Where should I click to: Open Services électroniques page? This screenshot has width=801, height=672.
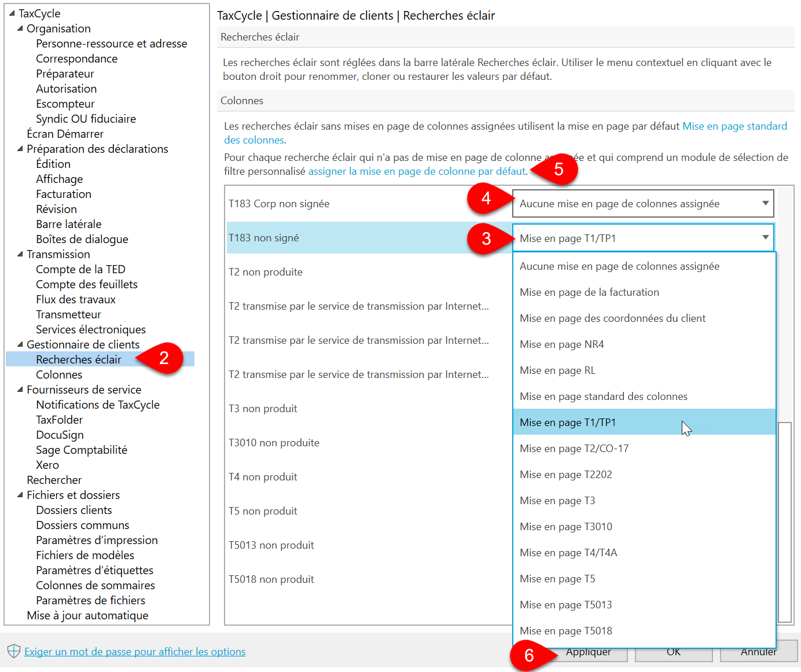pyautogui.click(x=91, y=329)
